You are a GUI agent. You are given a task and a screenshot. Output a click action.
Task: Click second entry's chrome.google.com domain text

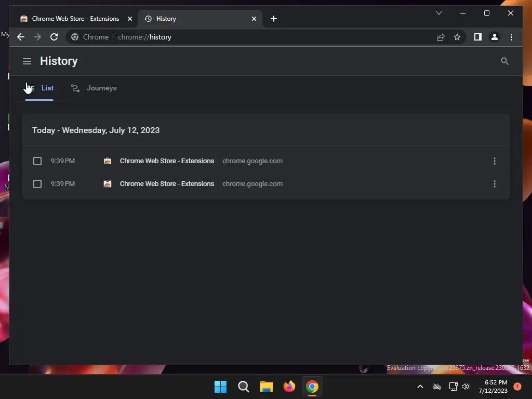tap(252, 184)
